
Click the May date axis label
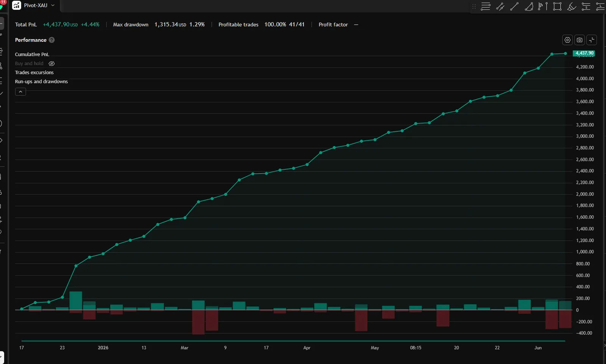pos(375,348)
